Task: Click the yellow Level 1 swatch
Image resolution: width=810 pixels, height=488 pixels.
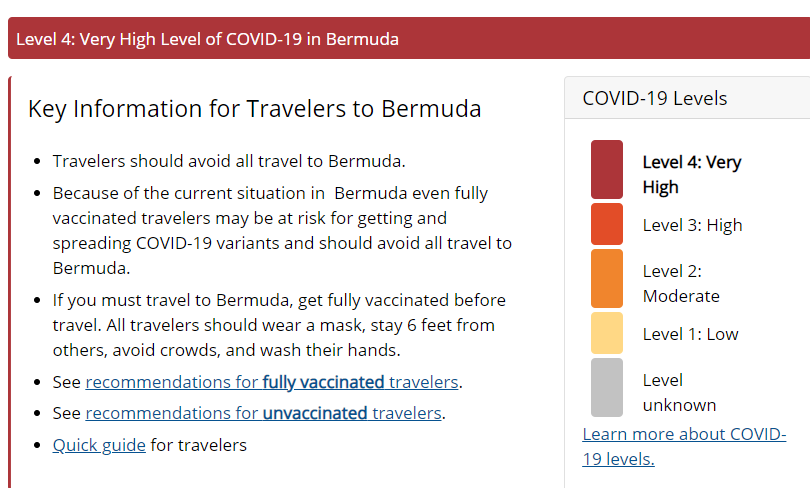Action: pyautogui.click(x=606, y=333)
